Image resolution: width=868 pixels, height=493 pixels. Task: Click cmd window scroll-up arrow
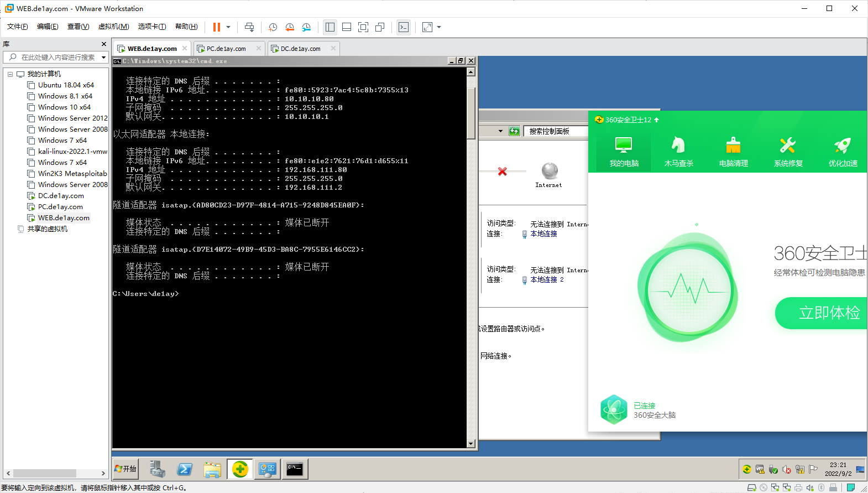(471, 72)
